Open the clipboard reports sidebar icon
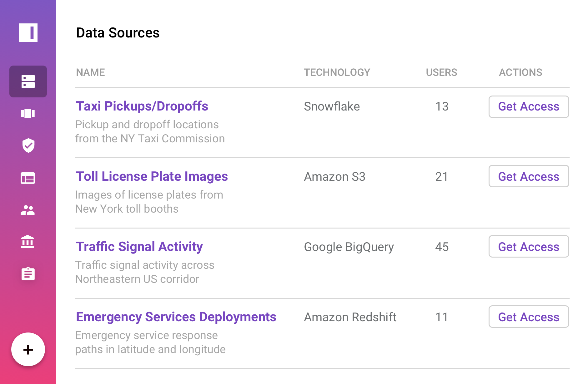Screen dimensions: 588x384 click(x=28, y=274)
